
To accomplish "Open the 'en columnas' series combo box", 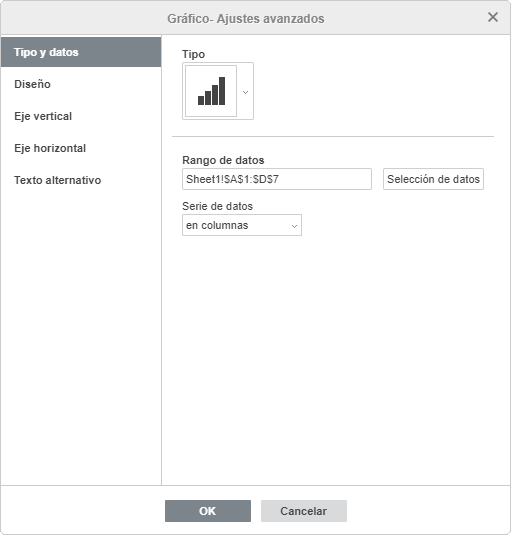I will (242, 225).
